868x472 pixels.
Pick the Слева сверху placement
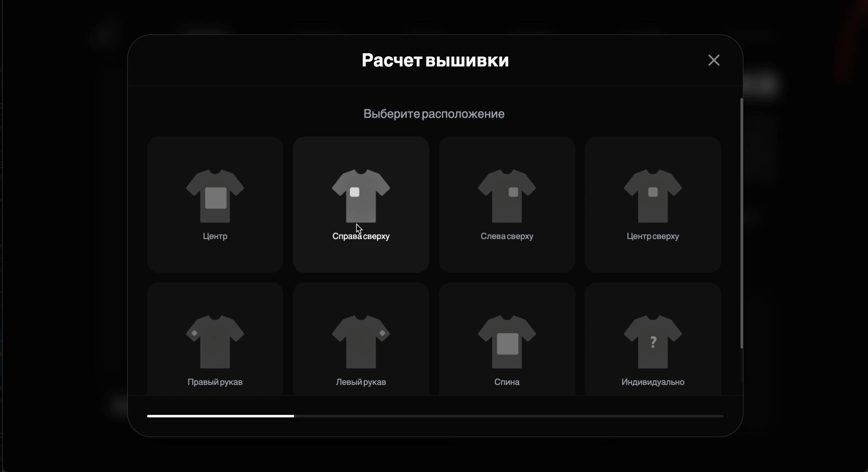click(506, 204)
